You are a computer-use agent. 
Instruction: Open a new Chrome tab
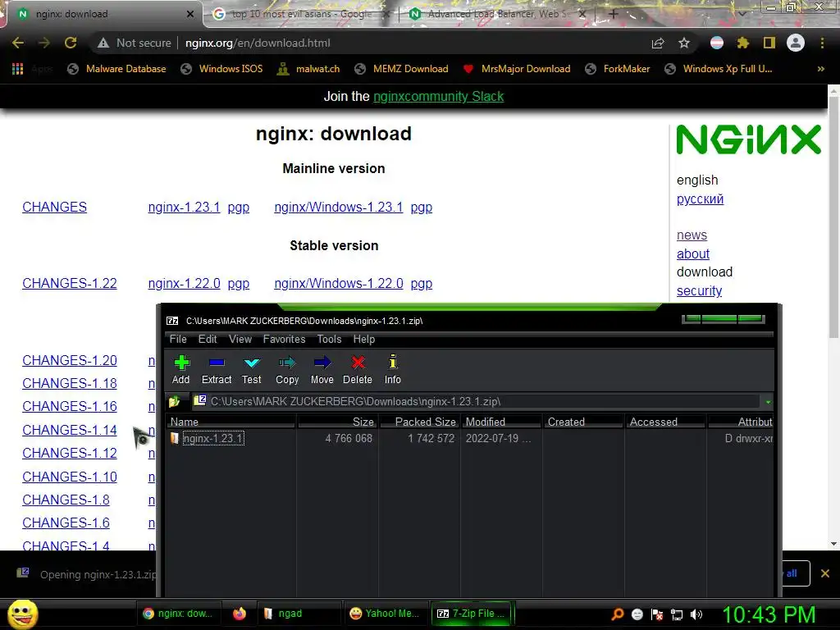point(614,14)
